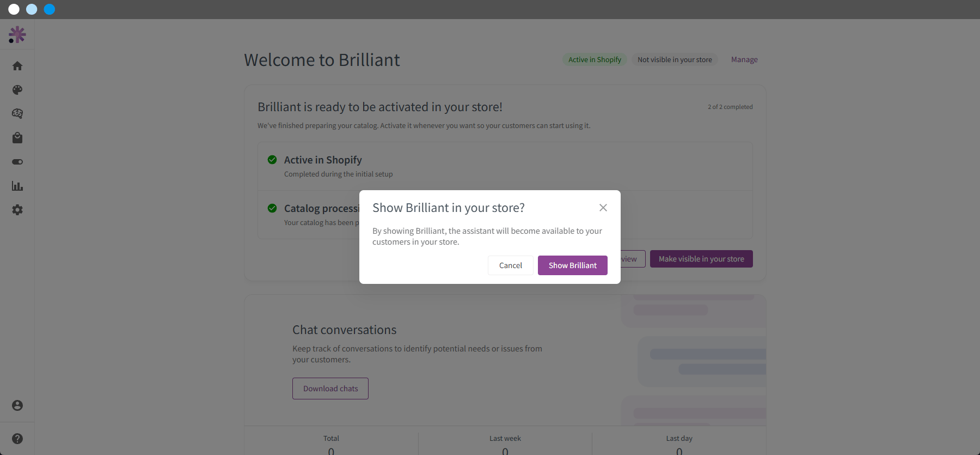The height and width of the screenshot is (455, 980).
Task: Open the account profile icon
Action: (17, 405)
